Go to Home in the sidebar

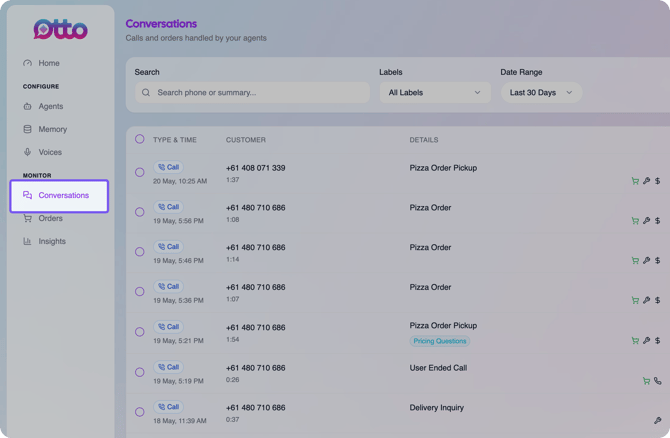(x=41, y=63)
